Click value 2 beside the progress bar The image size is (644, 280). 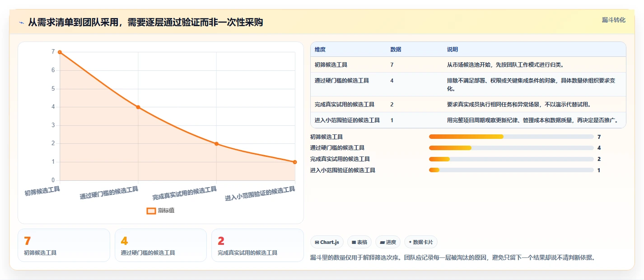coord(599,159)
